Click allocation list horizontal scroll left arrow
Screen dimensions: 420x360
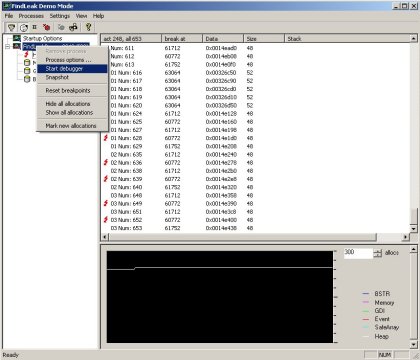pyautogui.click(x=105, y=237)
